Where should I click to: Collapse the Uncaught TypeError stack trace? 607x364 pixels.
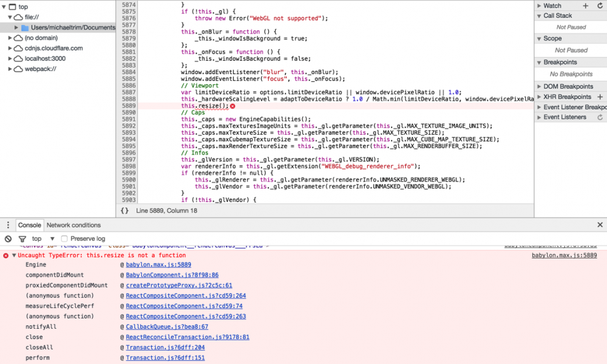(x=14, y=255)
